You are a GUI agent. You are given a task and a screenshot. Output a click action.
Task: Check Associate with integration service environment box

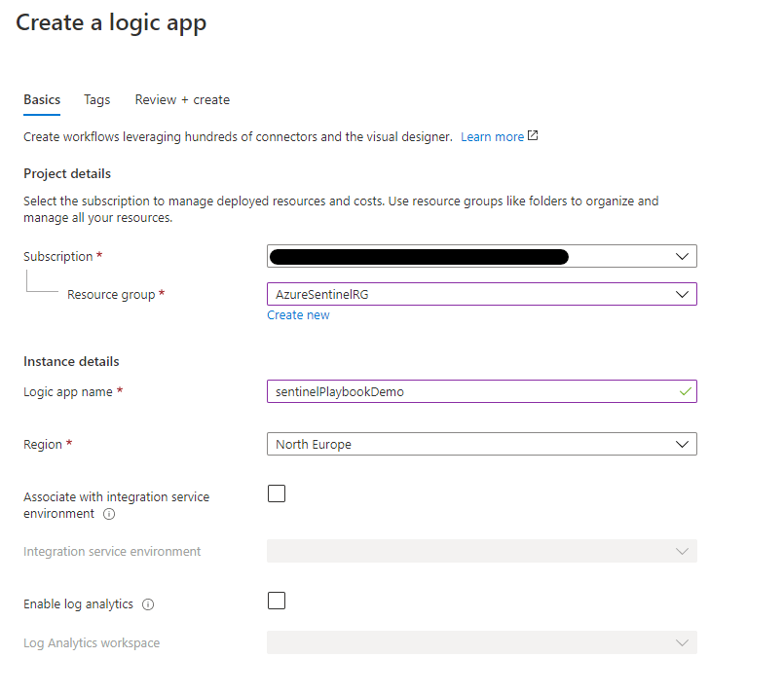click(x=277, y=493)
